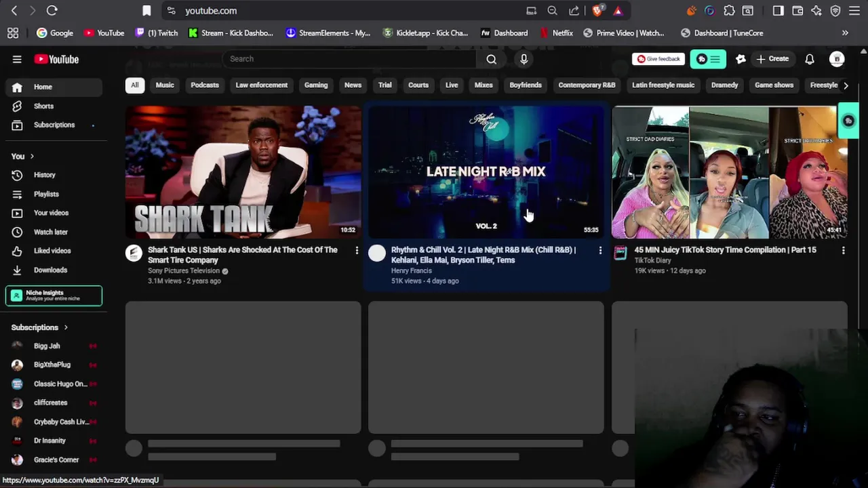868x488 pixels.
Task: Open the Henry Francis channel link
Action: pyautogui.click(x=411, y=271)
